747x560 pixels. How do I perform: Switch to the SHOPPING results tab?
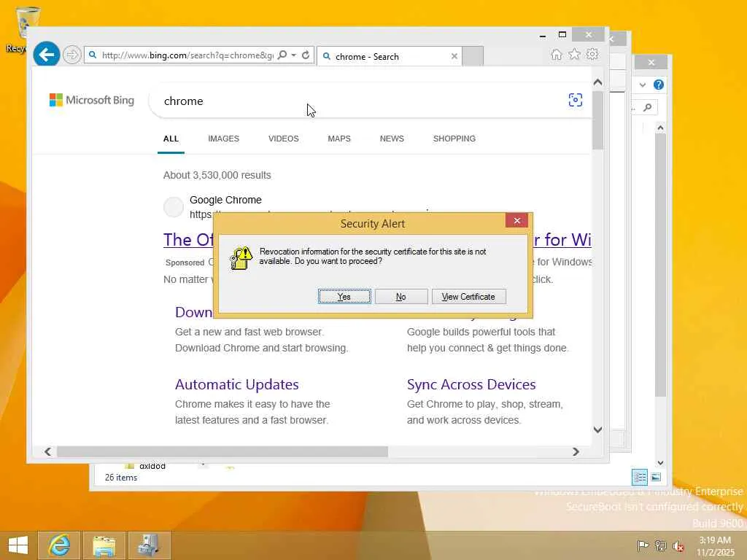click(454, 139)
